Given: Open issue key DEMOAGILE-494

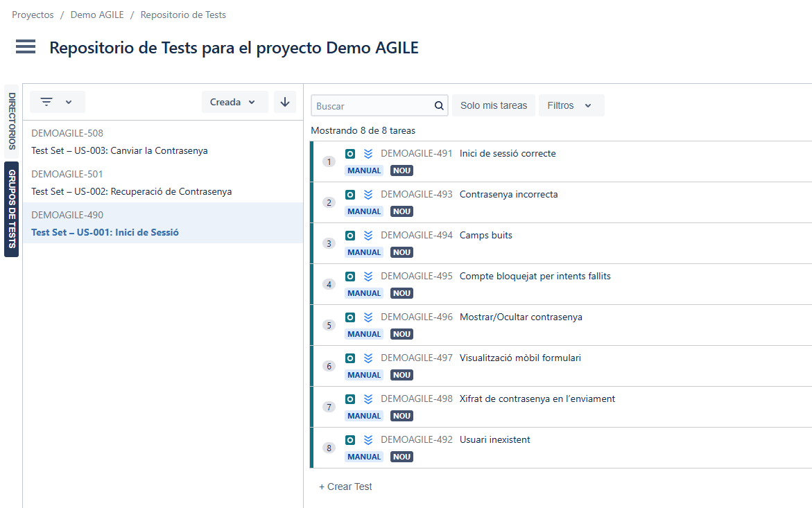Looking at the screenshot, I should click(416, 236).
